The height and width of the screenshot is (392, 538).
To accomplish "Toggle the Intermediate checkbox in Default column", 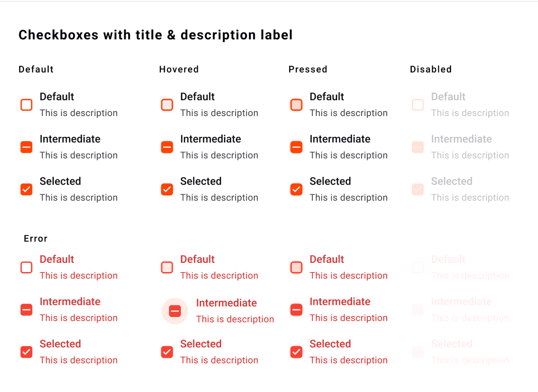I will tap(27, 147).
